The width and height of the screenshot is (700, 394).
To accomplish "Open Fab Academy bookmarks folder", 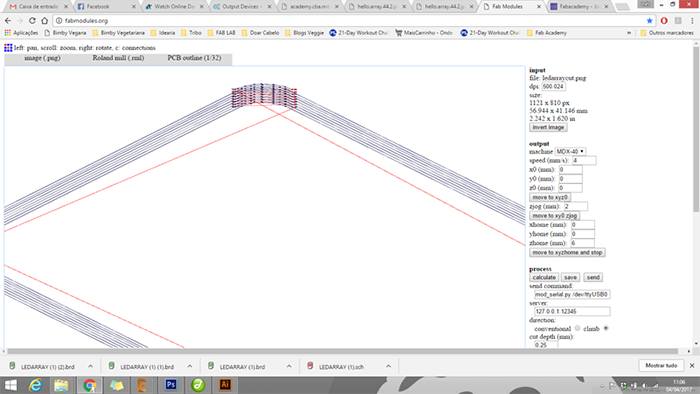I will pyautogui.click(x=546, y=33).
